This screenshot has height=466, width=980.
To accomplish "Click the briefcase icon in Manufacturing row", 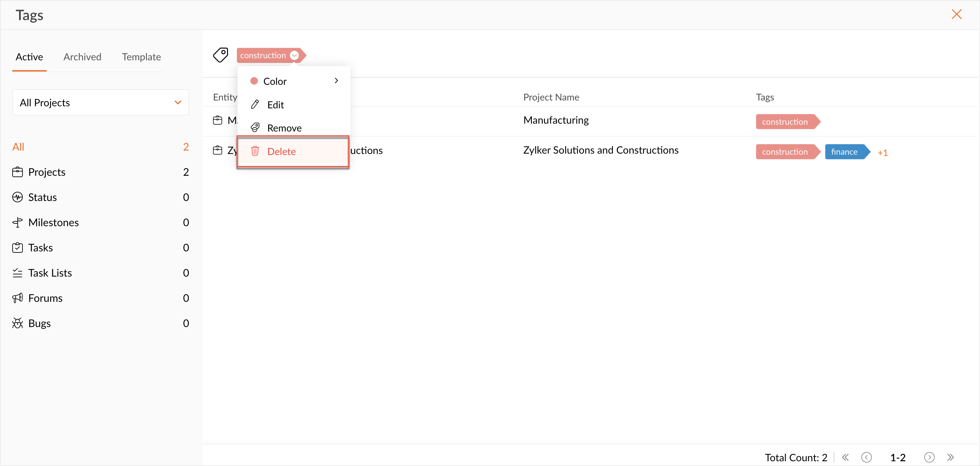I will click(x=218, y=120).
